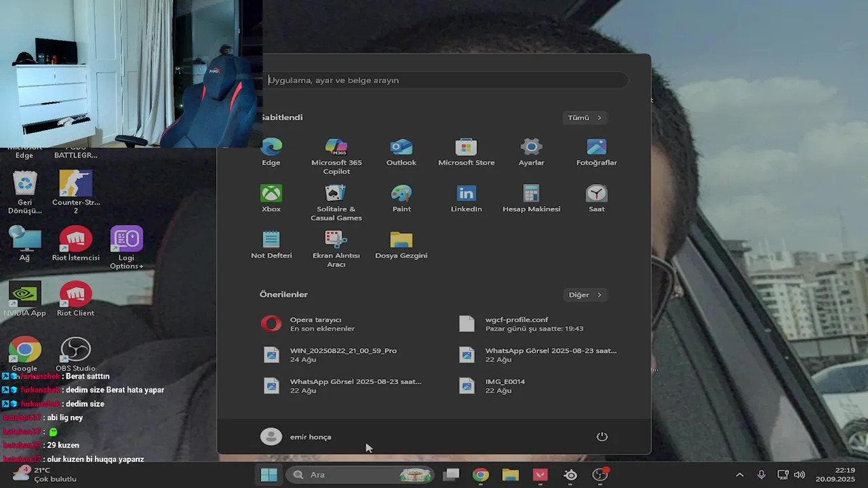Open Ağ network desktop icon

25,243
